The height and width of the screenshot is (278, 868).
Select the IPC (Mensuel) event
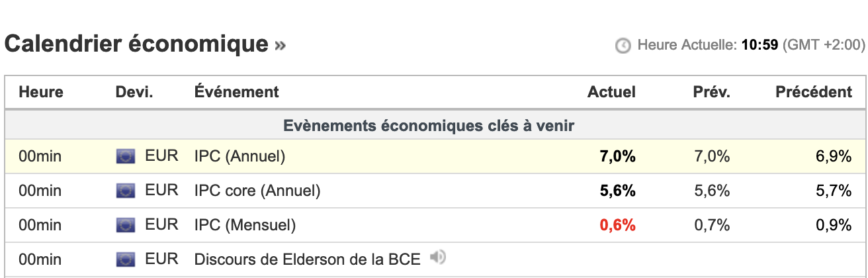point(245,226)
